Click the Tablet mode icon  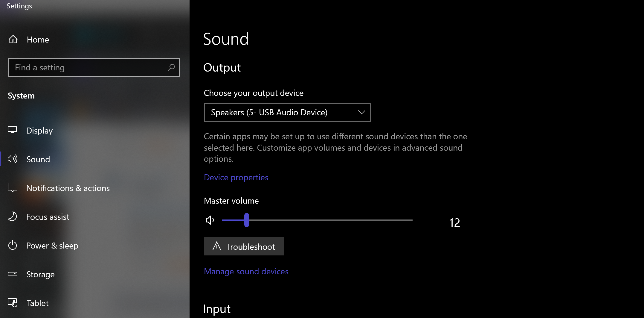(x=13, y=303)
